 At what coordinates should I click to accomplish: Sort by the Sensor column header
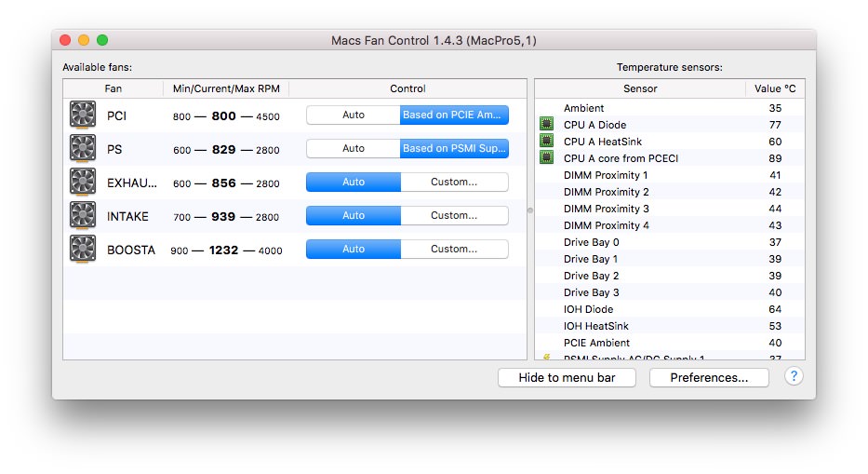click(640, 88)
